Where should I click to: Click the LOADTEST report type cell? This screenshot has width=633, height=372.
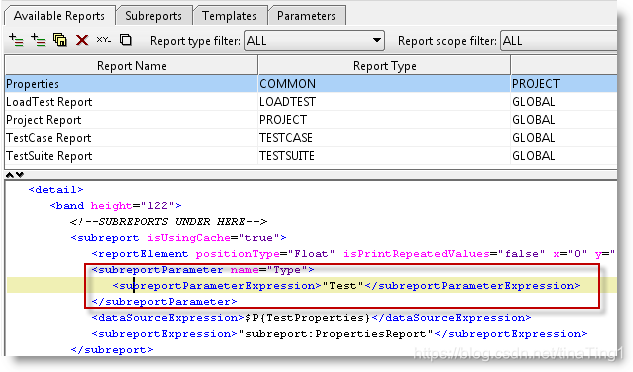click(384, 102)
